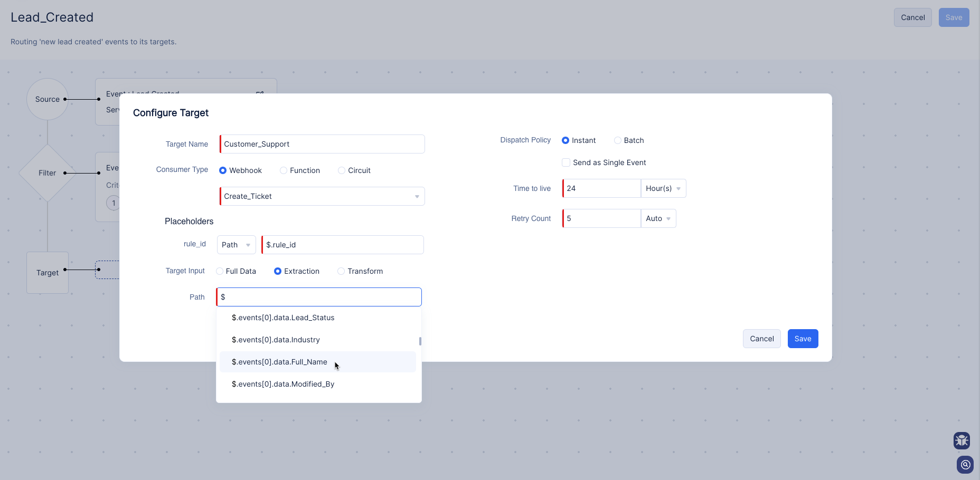The height and width of the screenshot is (480, 980).
Task: Open the rule_id Path type dropdown
Action: click(x=236, y=245)
